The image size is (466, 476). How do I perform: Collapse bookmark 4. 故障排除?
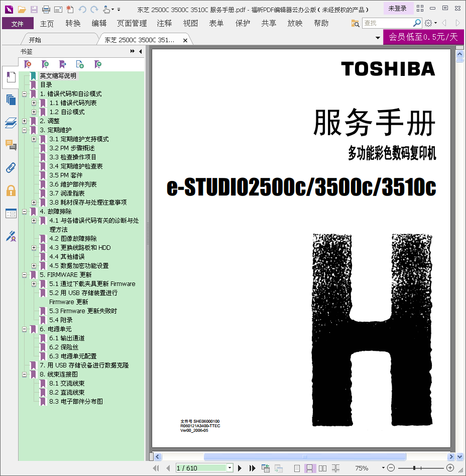pyautogui.click(x=25, y=212)
